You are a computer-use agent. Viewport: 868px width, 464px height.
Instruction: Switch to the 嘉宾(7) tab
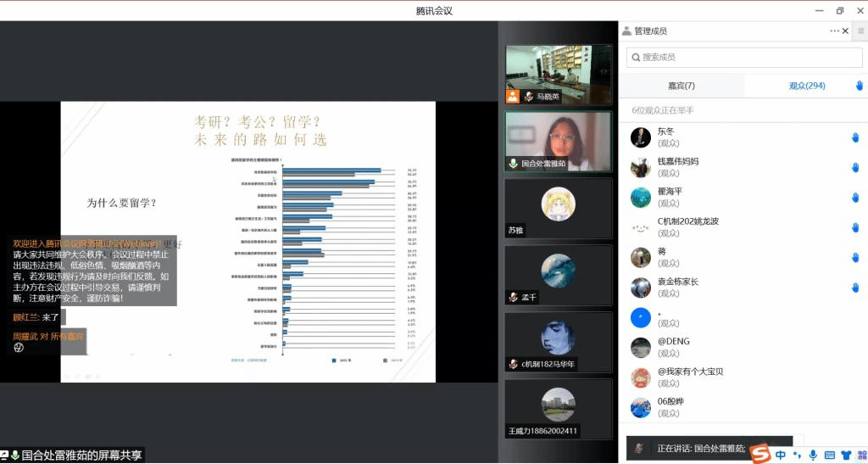pyautogui.click(x=681, y=86)
